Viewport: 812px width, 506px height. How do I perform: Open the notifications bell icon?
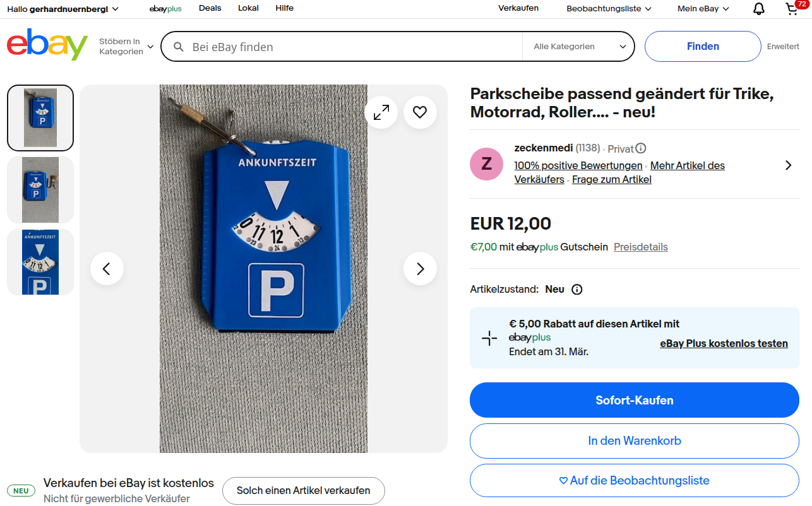[x=759, y=9]
